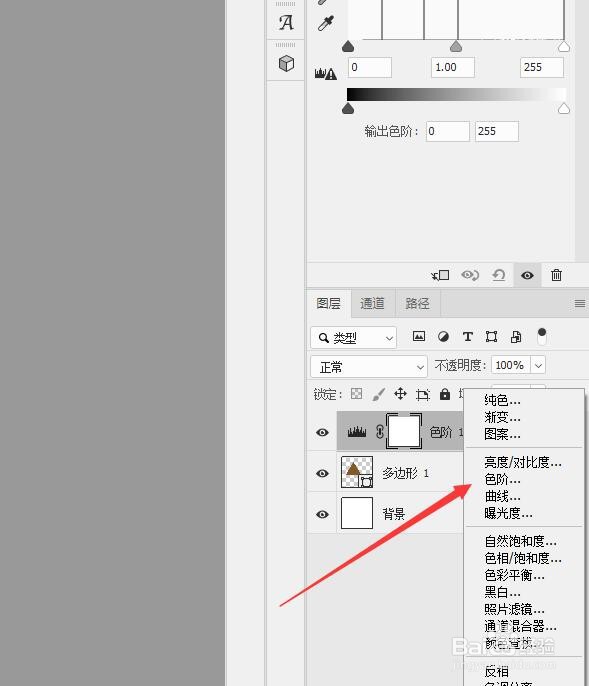Switch to the 通道 tab
The image size is (589, 686).
(372, 303)
